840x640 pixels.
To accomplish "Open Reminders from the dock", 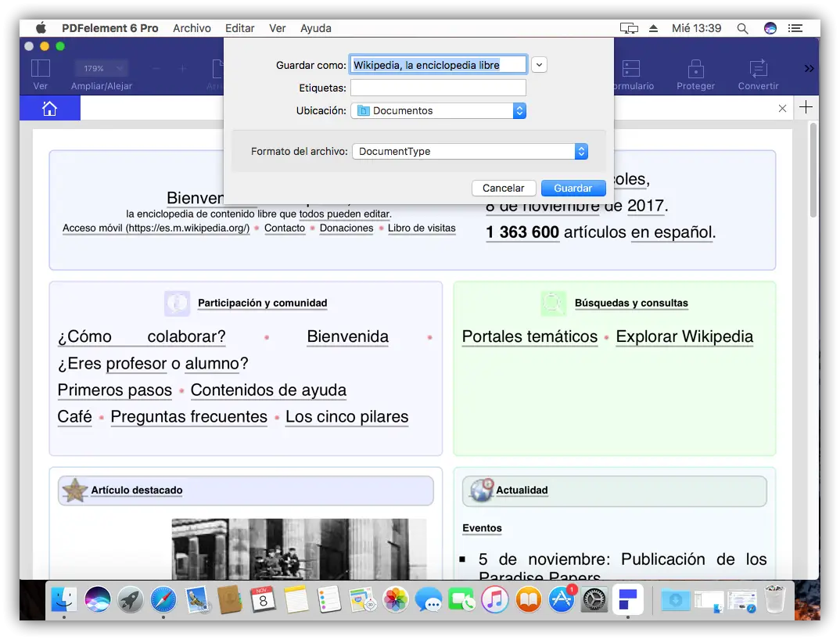I will pyautogui.click(x=329, y=599).
